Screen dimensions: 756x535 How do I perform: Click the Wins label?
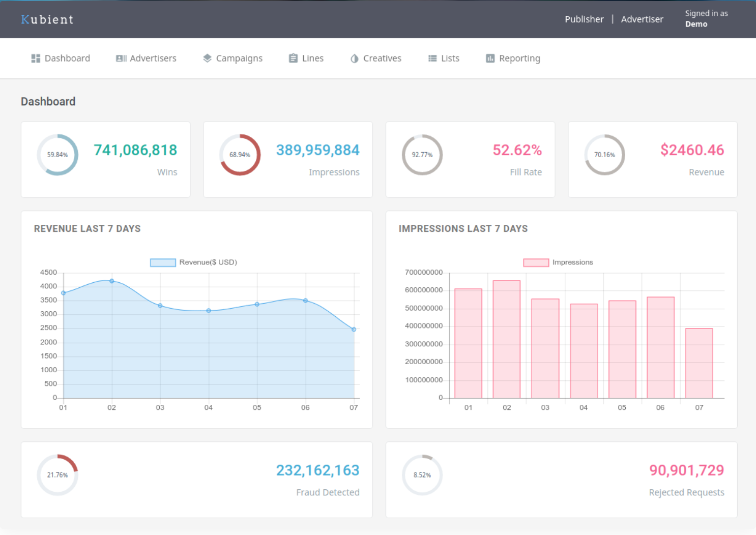click(167, 172)
